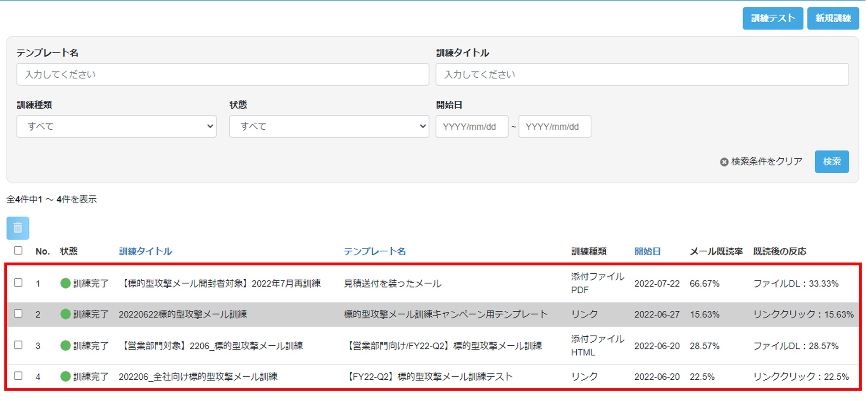
Task: Check the box for row No. 3
Action: (x=18, y=345)
